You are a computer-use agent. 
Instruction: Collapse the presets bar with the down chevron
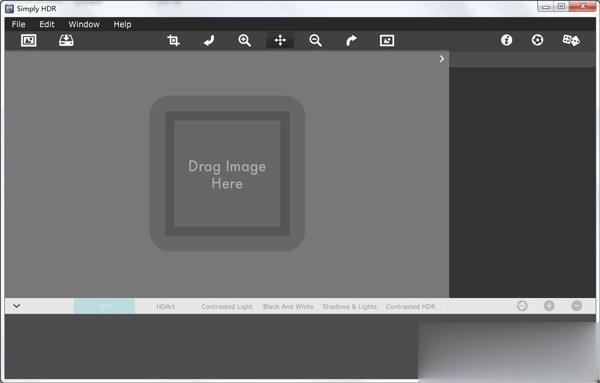coord(16,306)
